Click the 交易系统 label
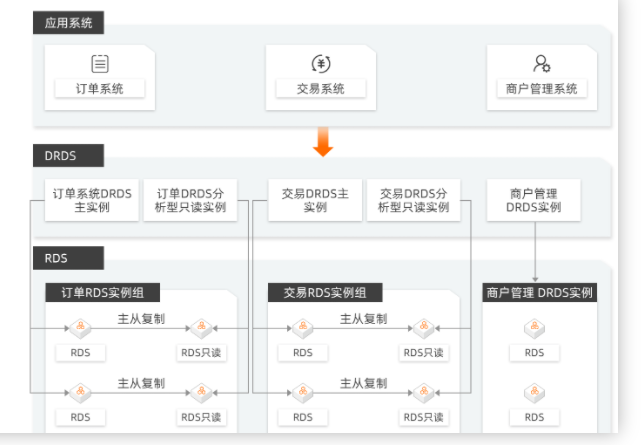Viewport: 641px width, 445px height. coord(321,89)
